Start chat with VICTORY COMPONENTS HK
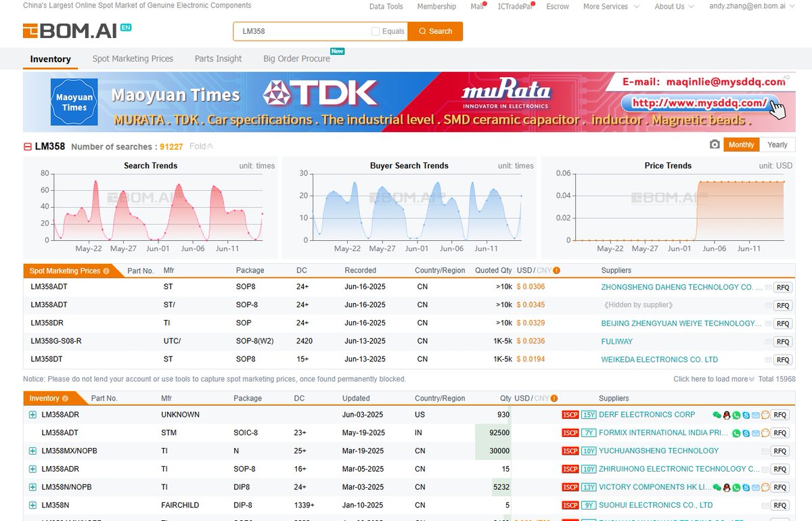This screenshot has height=521, width=812. pos(765,487)
